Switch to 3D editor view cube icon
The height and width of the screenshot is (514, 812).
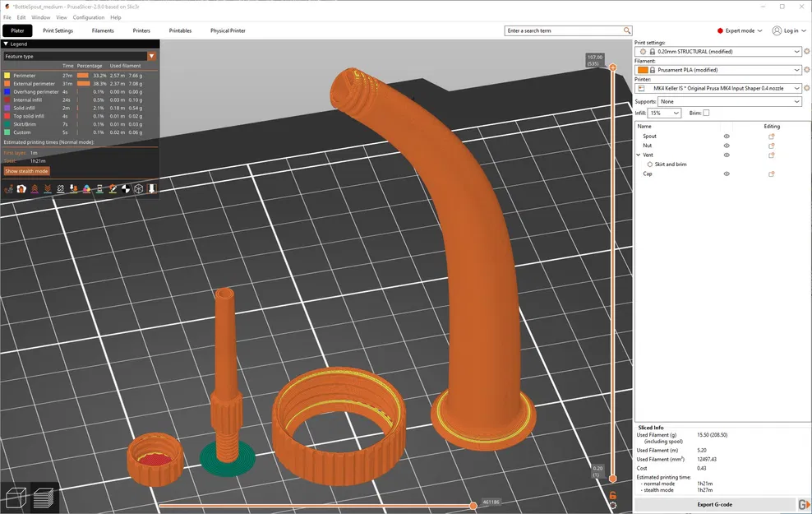pos(16,498)
